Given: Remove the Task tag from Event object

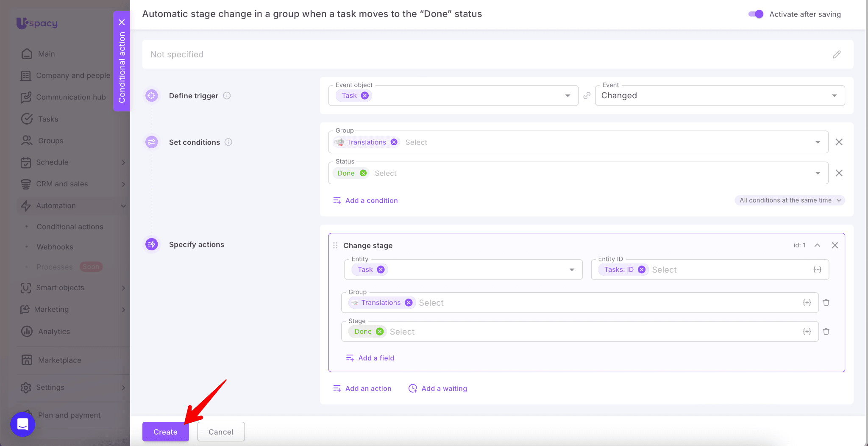Looking at the screenshot, I should tap(364, 96).
